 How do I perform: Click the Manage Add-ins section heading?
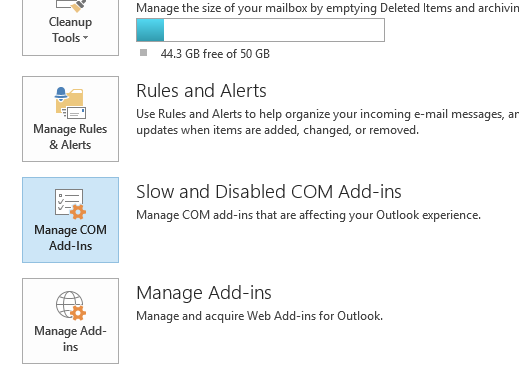(x=204, y=293)
